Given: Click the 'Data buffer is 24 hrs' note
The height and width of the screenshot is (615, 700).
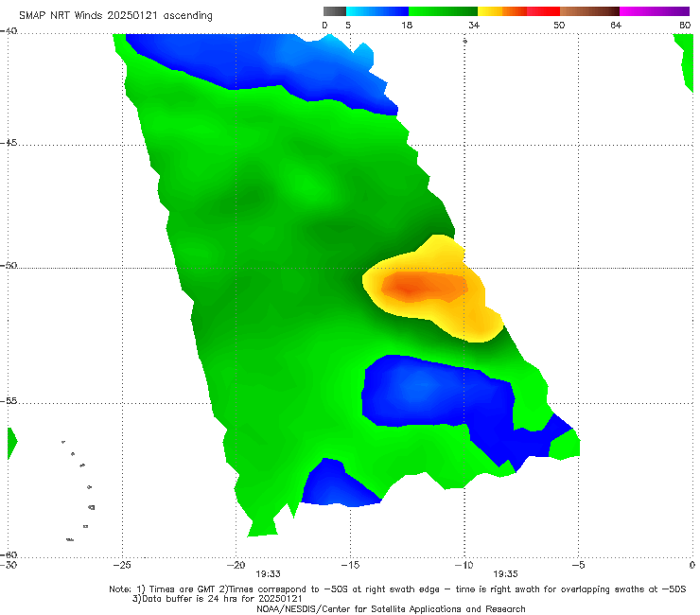Looking at the screenshot, I should [217, 599].
